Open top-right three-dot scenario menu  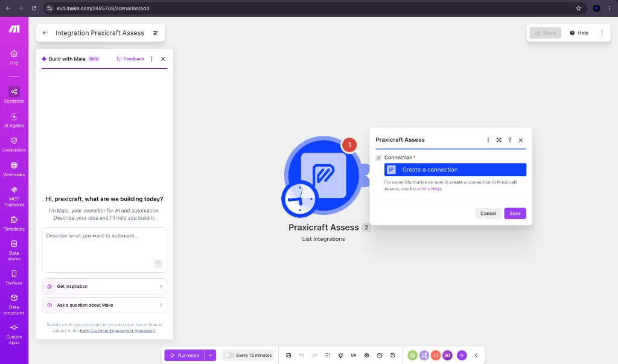pyautogui.click(x=602, y=33)
